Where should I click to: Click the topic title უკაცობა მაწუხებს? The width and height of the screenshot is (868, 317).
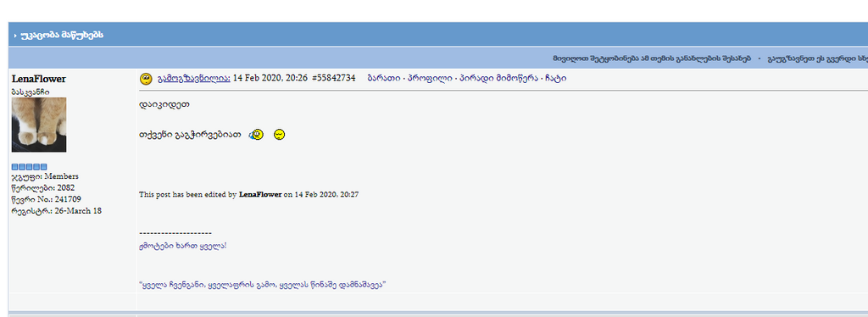62,35
